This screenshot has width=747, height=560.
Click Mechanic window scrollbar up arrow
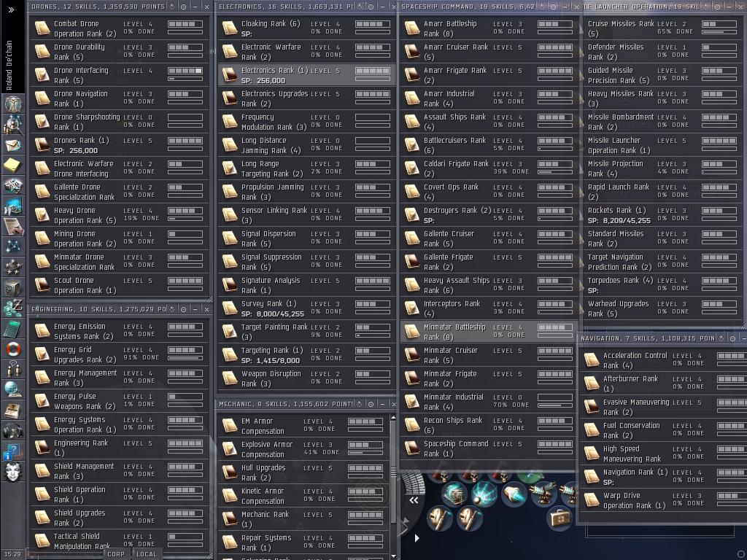[x=393, y=418]
